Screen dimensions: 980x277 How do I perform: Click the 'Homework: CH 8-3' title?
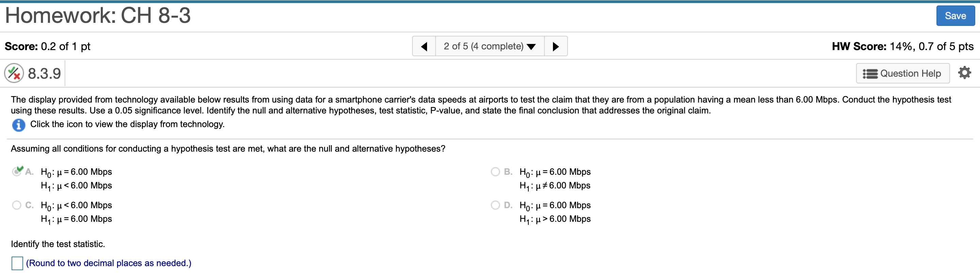pos(98,16)
